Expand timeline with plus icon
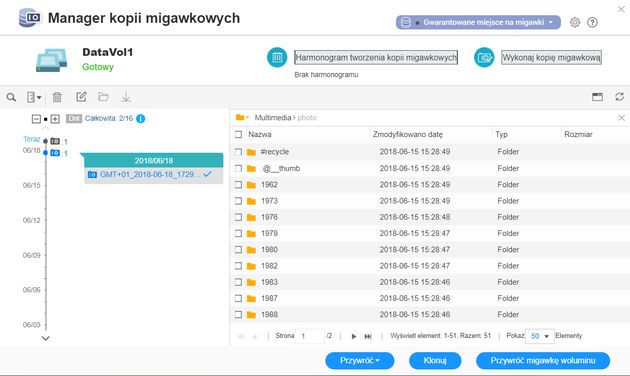 click(x=55, y=119)
